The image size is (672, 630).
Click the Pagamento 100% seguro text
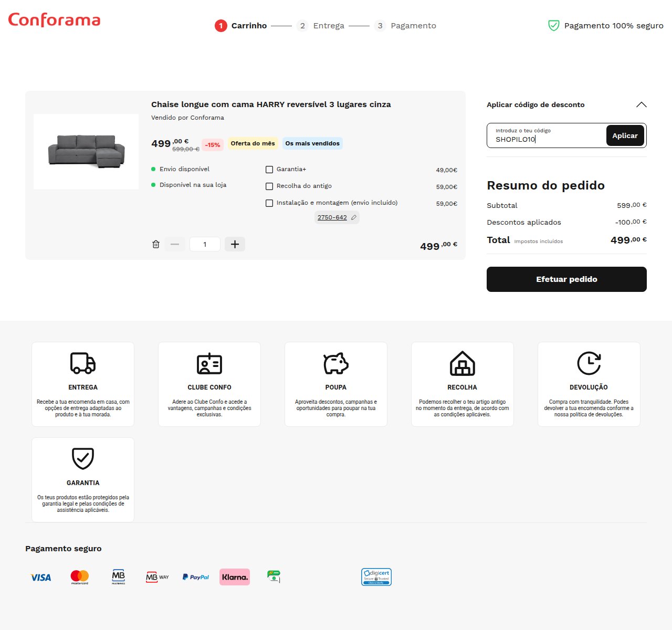tap(614, 26)
